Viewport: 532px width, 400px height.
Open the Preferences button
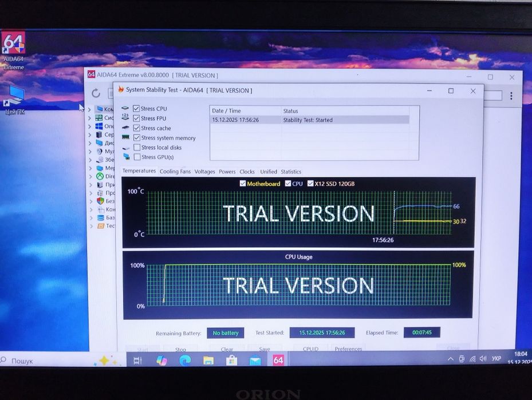pos(348,348)
